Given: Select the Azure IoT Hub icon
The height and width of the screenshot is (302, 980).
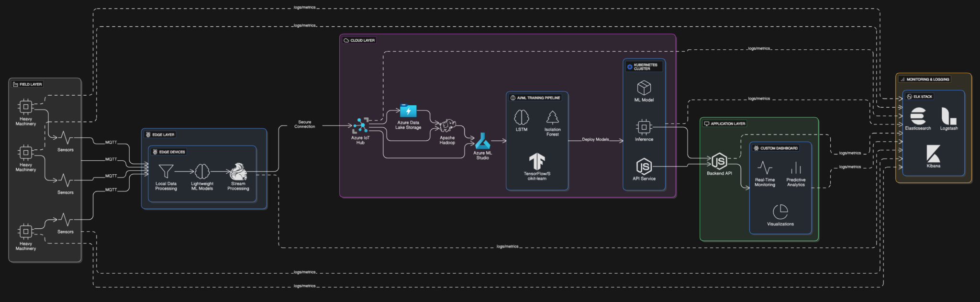Looking at the screenshot, I should point(360,125).
